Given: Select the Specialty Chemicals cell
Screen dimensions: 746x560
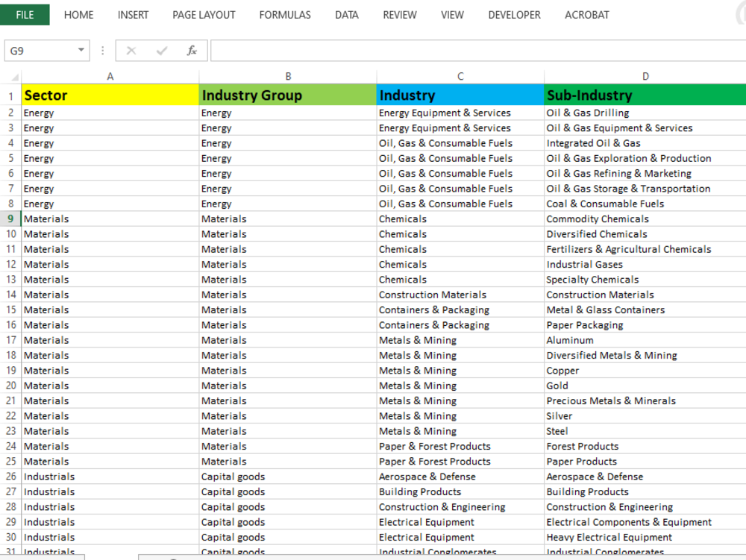Looking at the screenshot, I should (645, 280).
